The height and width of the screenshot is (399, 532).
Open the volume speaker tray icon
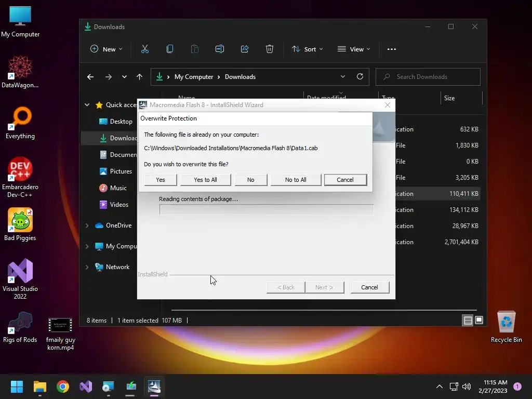467,387
